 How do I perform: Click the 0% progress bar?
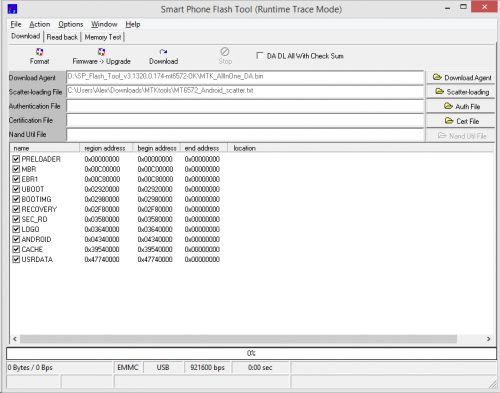click(x=251, y=353)
